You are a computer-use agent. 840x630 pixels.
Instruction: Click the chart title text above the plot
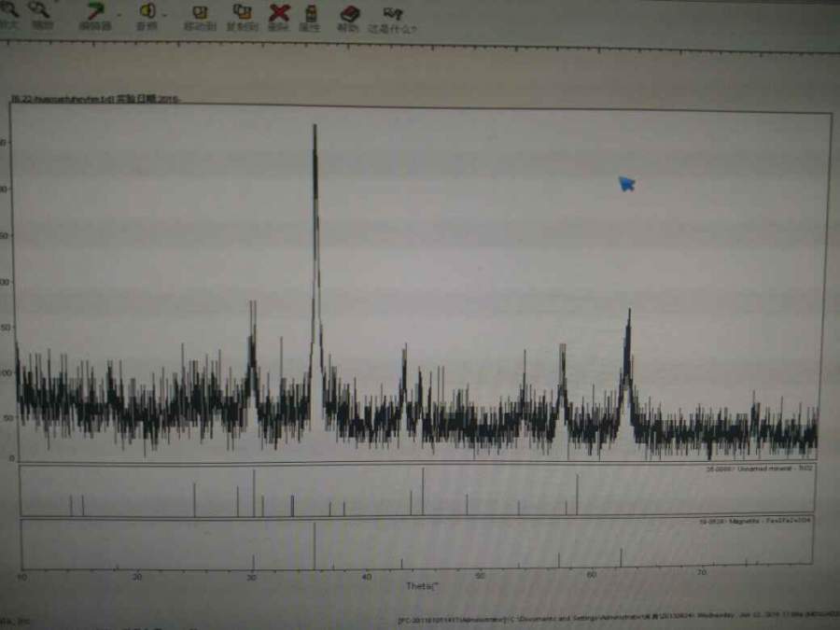(95, 99)
